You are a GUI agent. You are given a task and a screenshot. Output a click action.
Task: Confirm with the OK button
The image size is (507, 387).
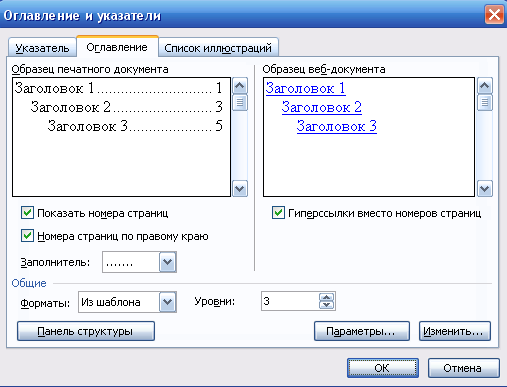(x=383, y=368)
